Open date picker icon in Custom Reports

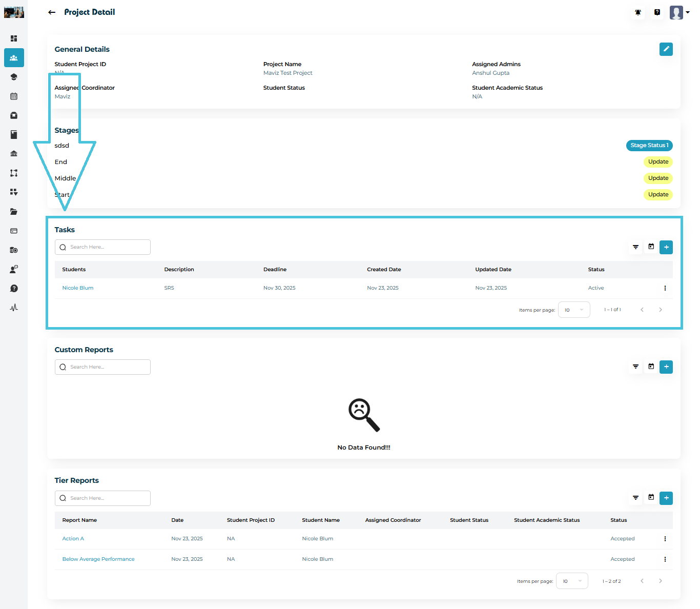pos(651,367)
